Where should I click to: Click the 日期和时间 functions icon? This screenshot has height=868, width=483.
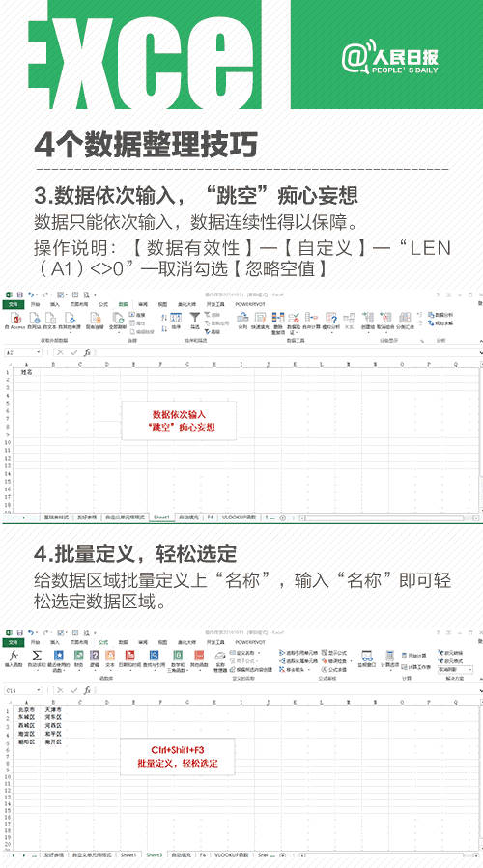(129, 658)
